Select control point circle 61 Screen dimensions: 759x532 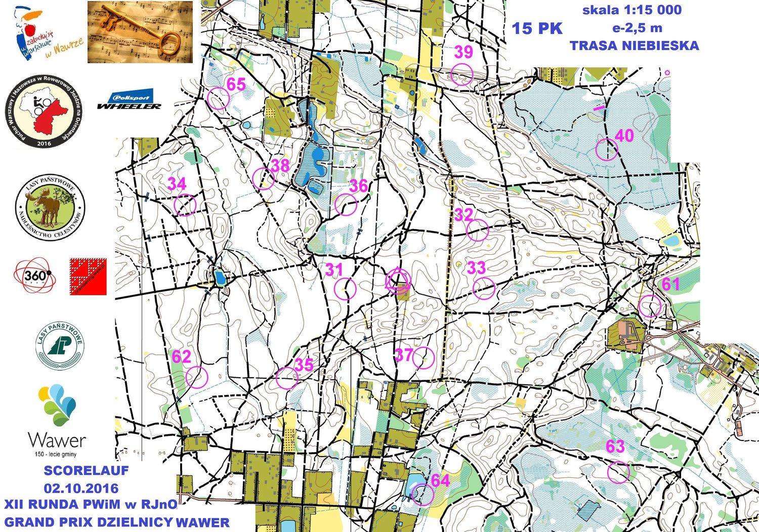650,306
